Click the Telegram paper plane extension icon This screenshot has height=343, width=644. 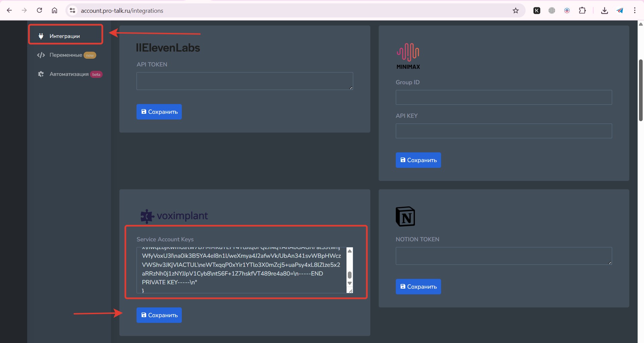click(620, 10)
